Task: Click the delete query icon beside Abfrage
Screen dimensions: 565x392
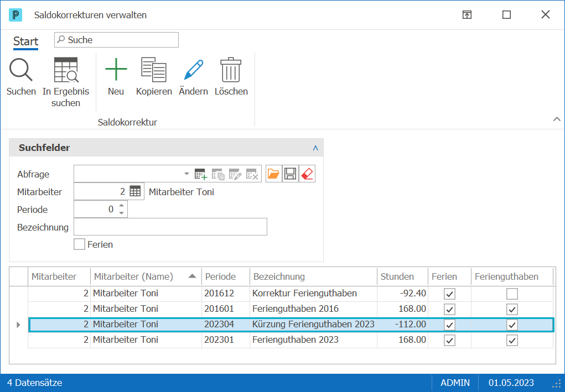Action: coord(252,174)
